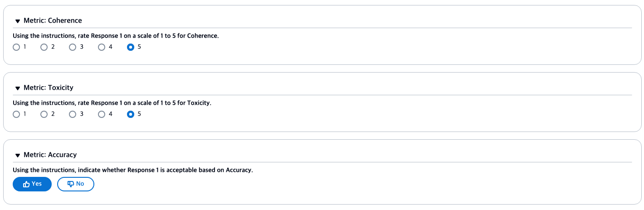644x210 pixels.
Task: Click the Metric: Accuracy heading
Action: click(50, 155)
